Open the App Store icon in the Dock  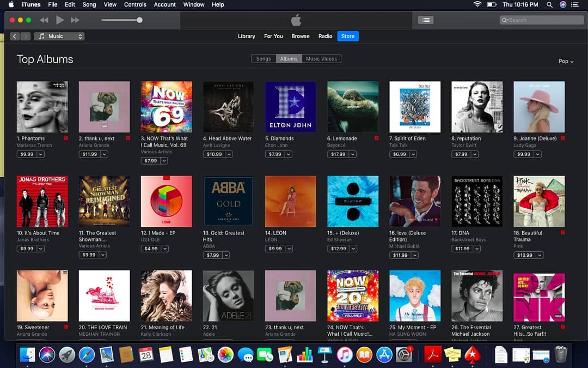(384, 355)
